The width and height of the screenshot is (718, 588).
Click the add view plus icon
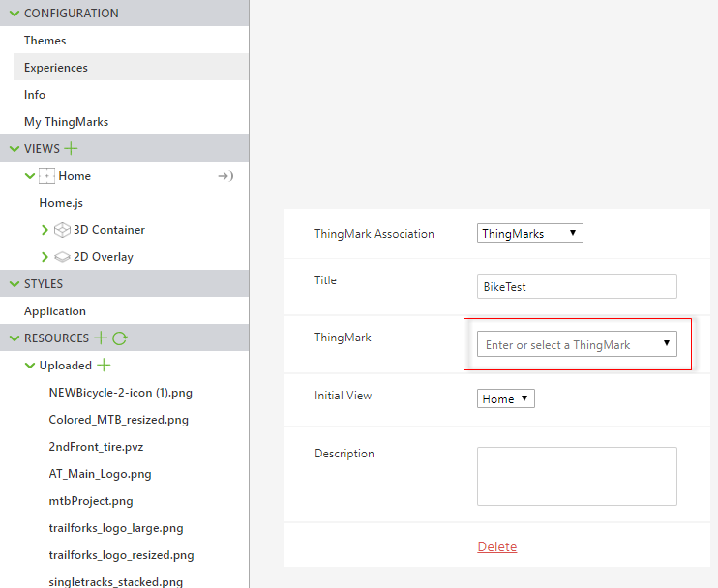[71, 149]
